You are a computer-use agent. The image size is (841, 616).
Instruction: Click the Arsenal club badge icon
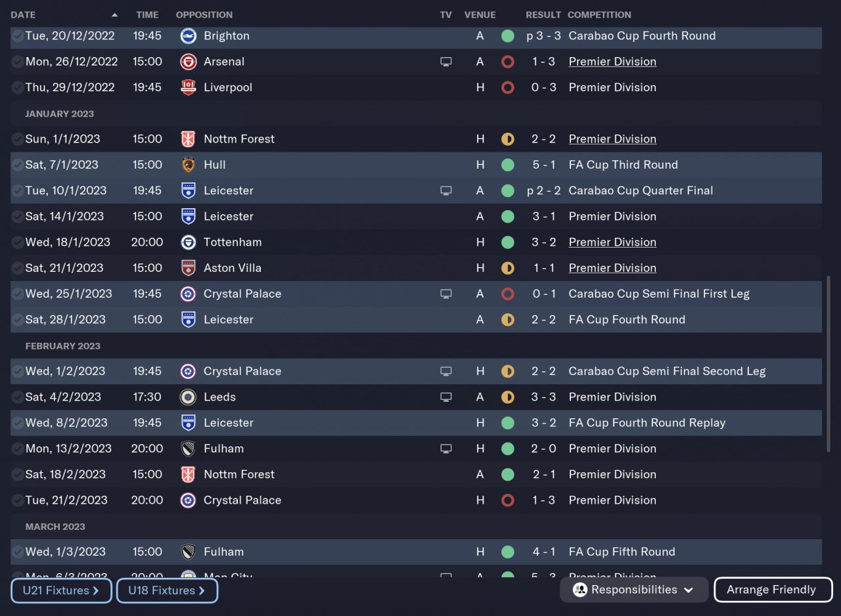point(188,62)
